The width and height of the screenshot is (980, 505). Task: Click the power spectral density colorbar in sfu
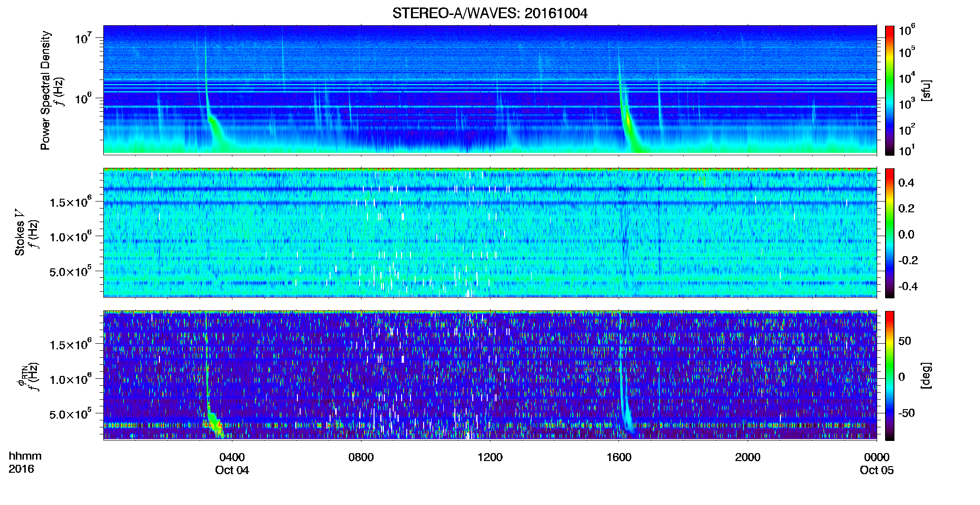click(890, 90)
